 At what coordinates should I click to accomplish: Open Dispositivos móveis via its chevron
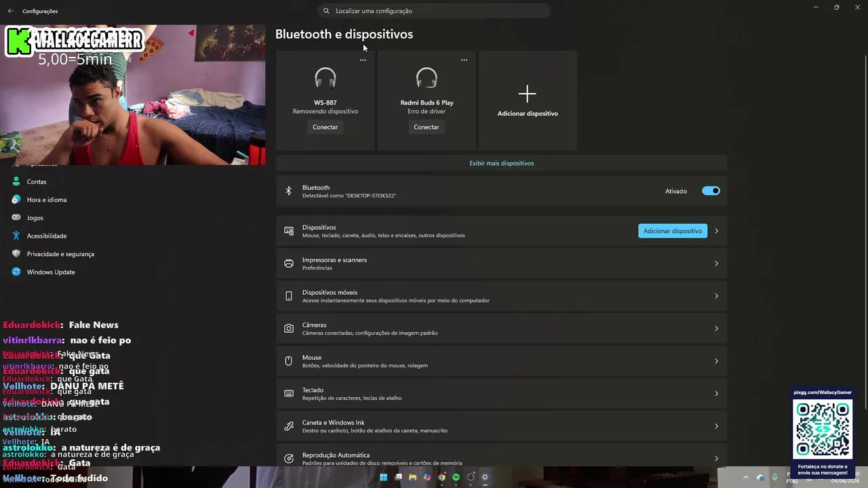716,296
